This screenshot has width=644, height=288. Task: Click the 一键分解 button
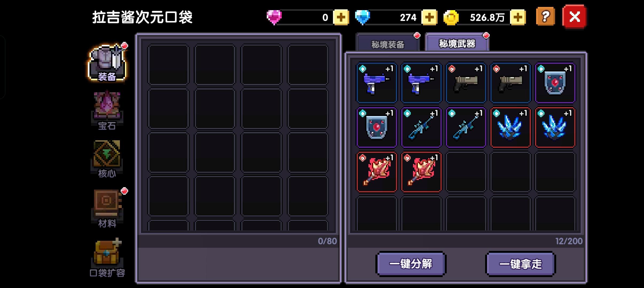click(411, 264)
